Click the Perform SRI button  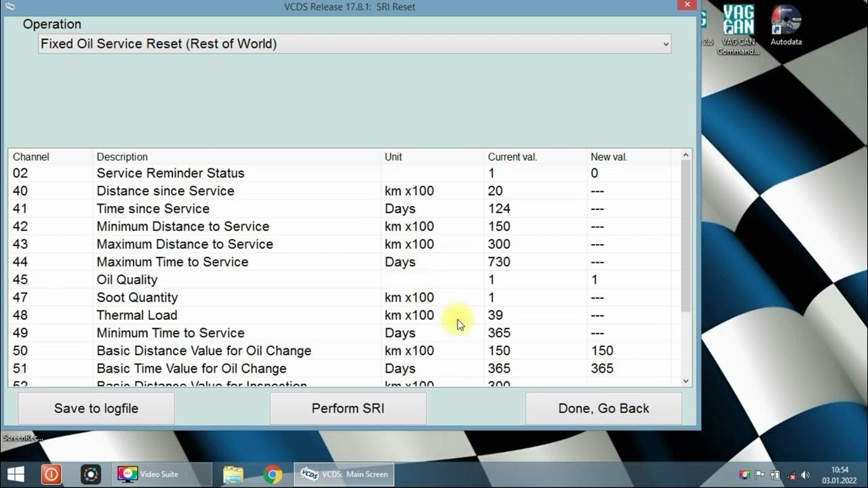point(348,409)
